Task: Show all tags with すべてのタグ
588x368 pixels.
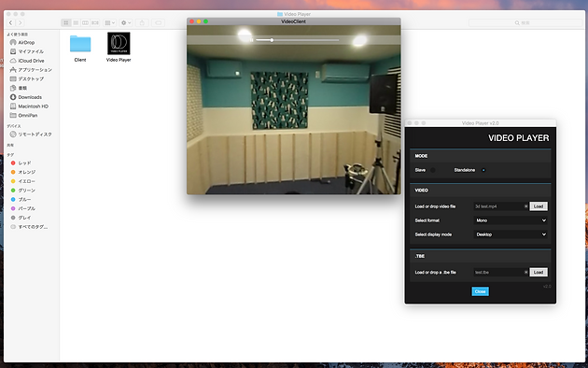Action: pos(32,227)
